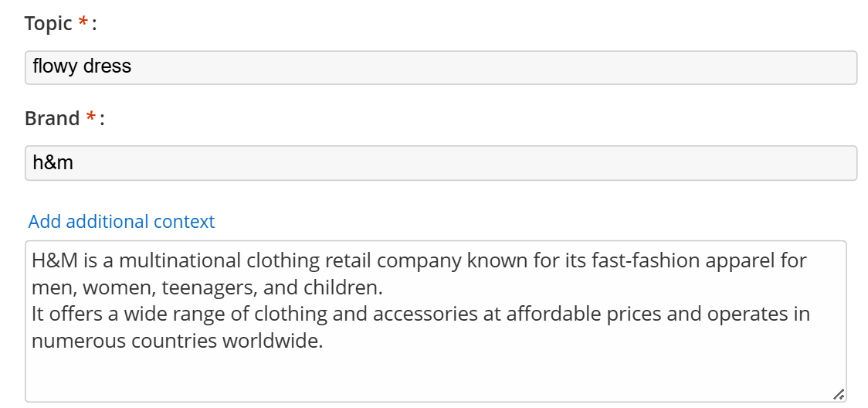This screenshot has width=868, height=408.
Task: Place cursor on the "flowy dress" text
Action: (x=82, y=66)
